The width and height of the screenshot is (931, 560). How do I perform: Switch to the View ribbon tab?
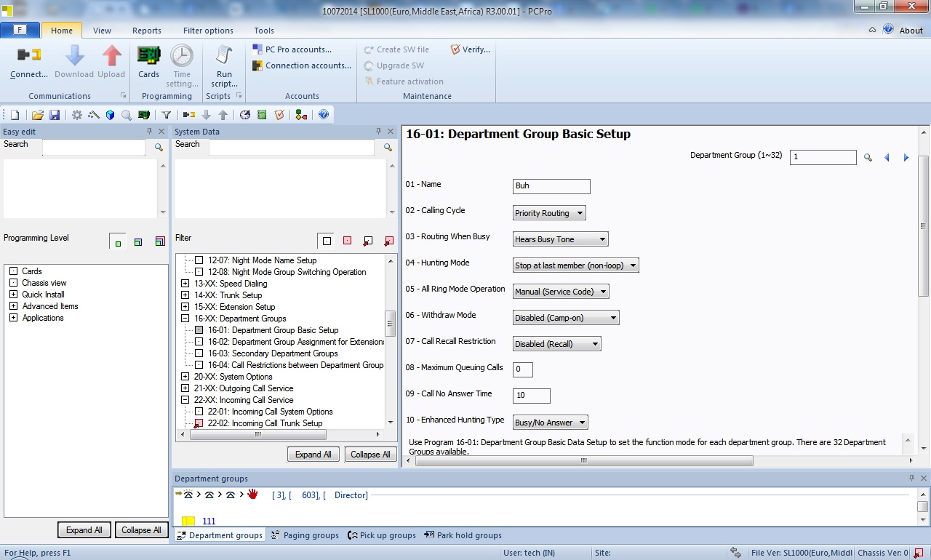tap(103, 31)
